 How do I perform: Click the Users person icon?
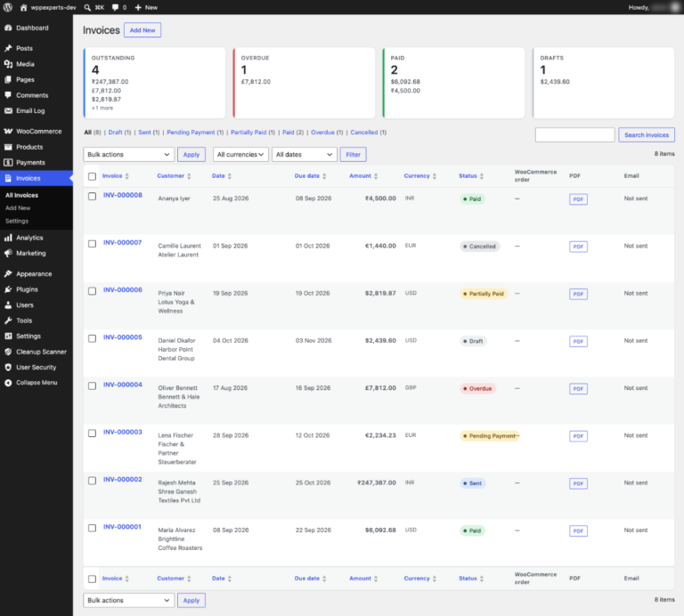8,305
